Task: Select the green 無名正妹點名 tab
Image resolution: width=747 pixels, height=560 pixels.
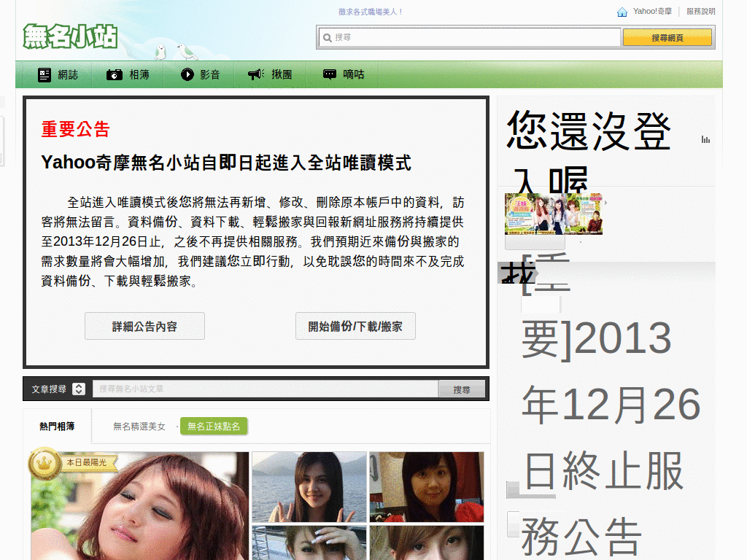Action: pos(214,426)
